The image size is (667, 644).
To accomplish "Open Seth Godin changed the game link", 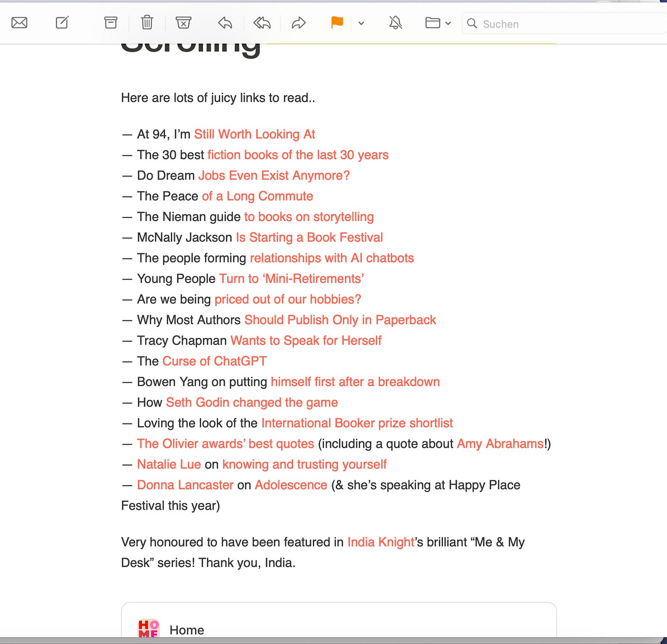I will click(252, 402).
